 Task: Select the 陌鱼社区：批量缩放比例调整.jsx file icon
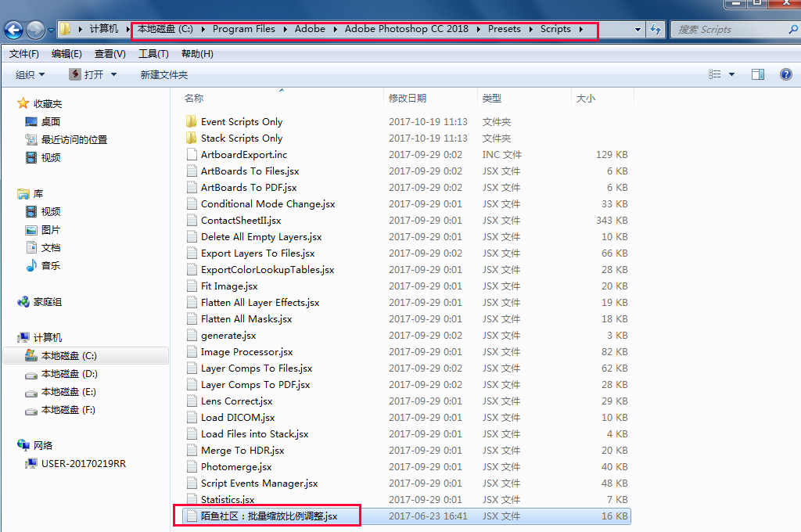[192, 516]
